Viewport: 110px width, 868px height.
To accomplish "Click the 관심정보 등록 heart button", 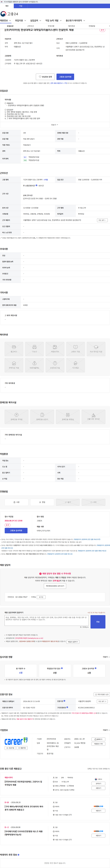I will click(45, 77).
